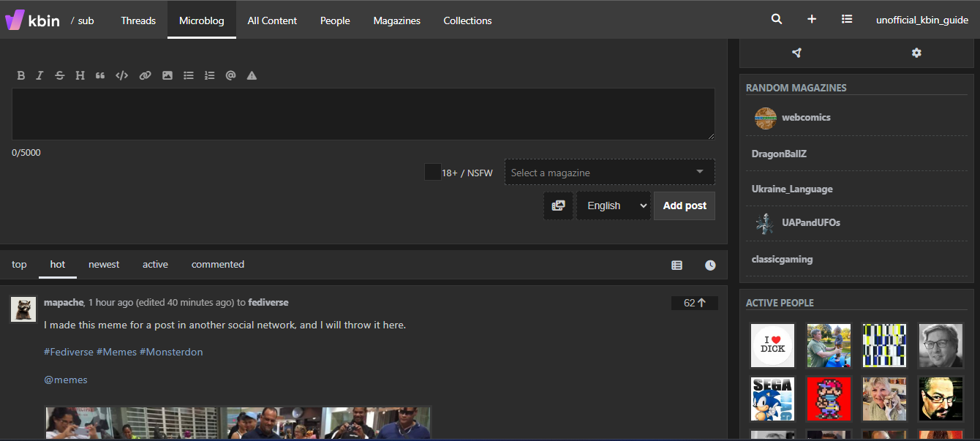Enable the 18+ / NSFW checkbox
This screenshot has height=441, width=980.
pos(432,173)
